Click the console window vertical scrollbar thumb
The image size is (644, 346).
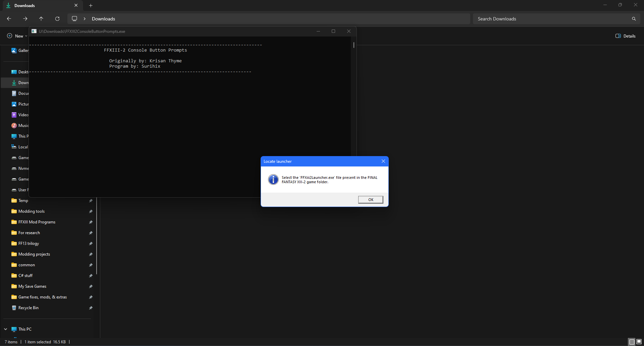[x=354, y=45]
